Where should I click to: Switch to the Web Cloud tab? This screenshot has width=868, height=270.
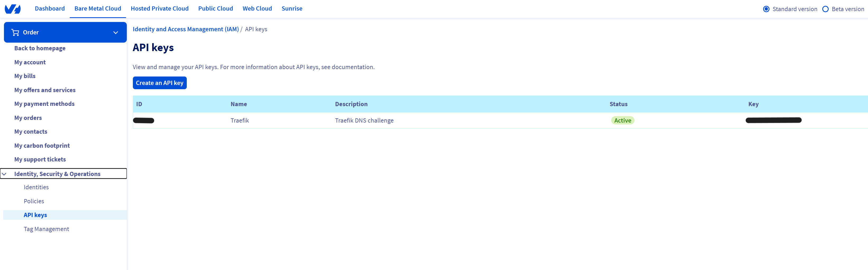(x=257, y=8)
